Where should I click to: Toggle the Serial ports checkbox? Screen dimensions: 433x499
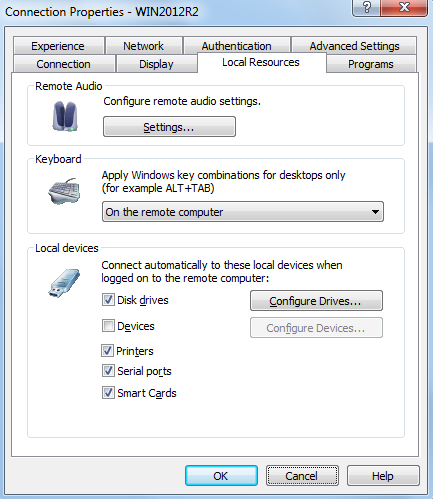pos(108,371)
